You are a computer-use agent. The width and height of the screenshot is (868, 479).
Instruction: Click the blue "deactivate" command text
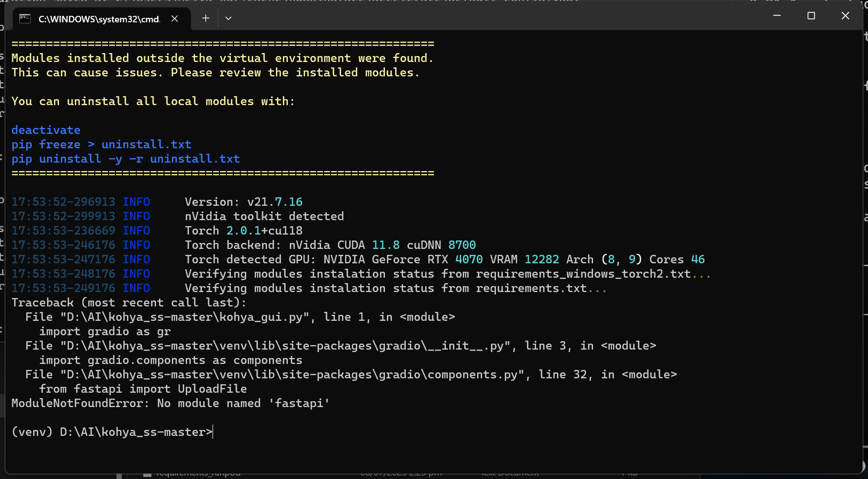tap(46, 130)
